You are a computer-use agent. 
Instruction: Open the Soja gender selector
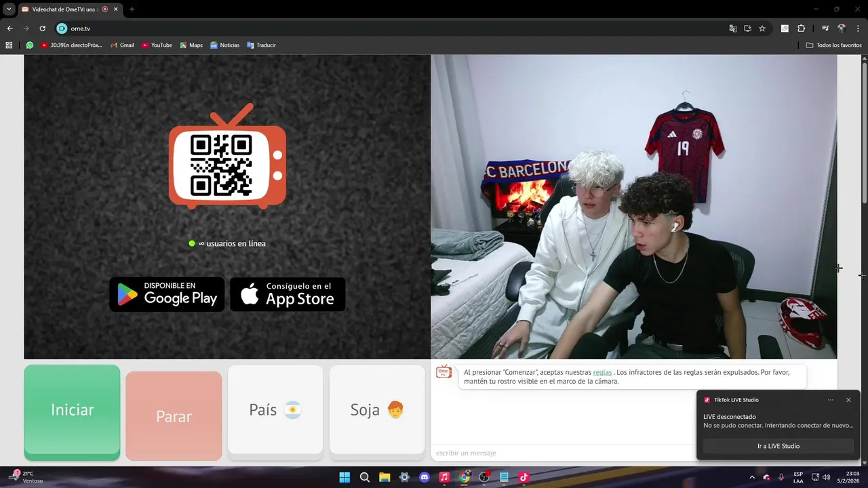pos(377,409)
